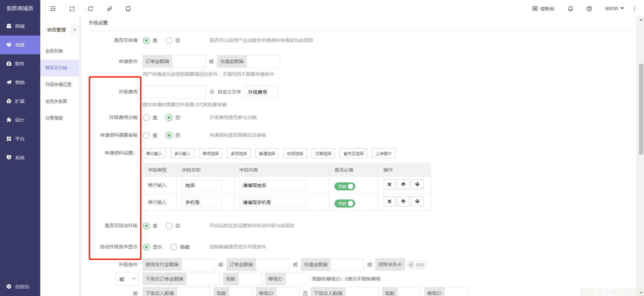Click the sidebar collapse menu icon
Screen dimensions: 644x296
[x=53, y=9]
